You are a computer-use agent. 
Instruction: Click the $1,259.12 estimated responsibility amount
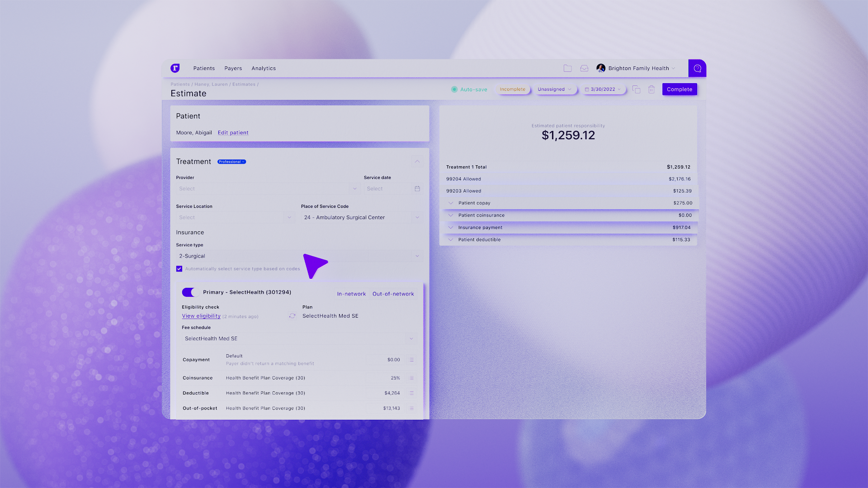click(568, 135)
